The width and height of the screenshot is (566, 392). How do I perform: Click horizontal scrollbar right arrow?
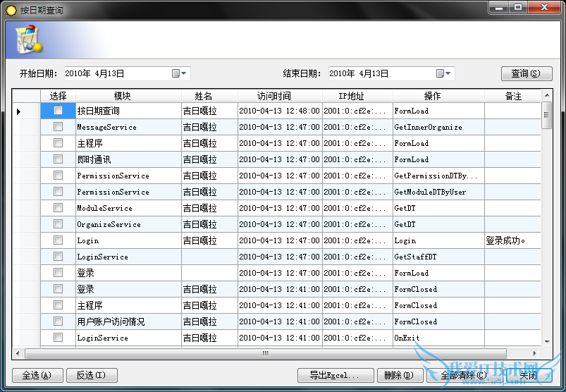coord(534,353)
